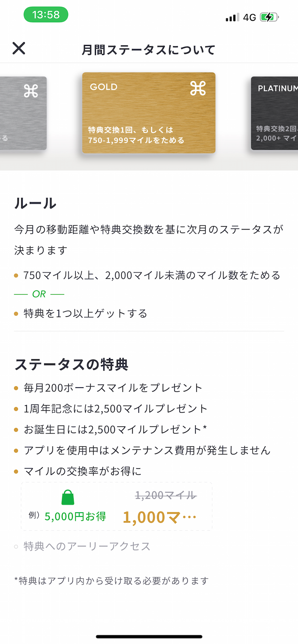Tap the 特典へのアーリーアクセス item
Viewport: 298px width, 644px height.
pyautogui.click(x=87, y=546)
